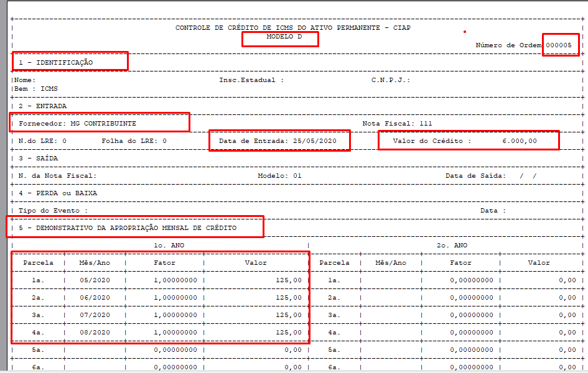This screenshot has height=373, width=588.
Task: Select the Modelo: 01 text
Action: [279, 176]
